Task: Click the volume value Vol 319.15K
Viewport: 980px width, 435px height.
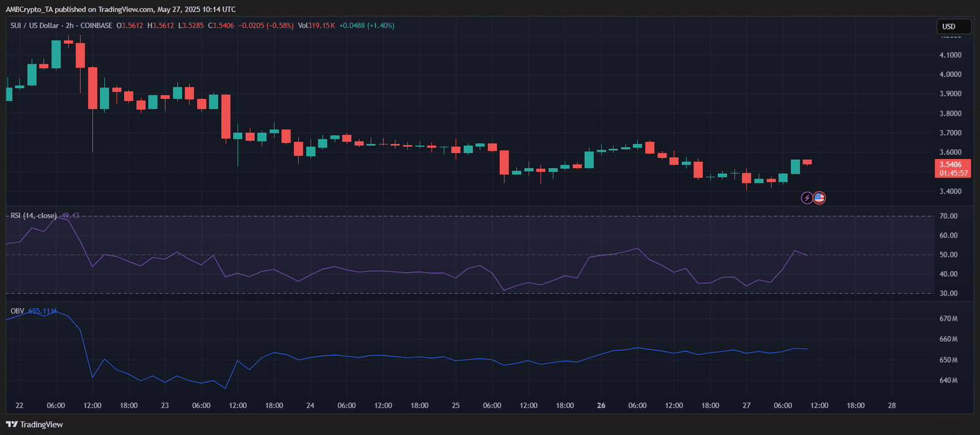Action: pyautogui.click(x=317, y=26)
